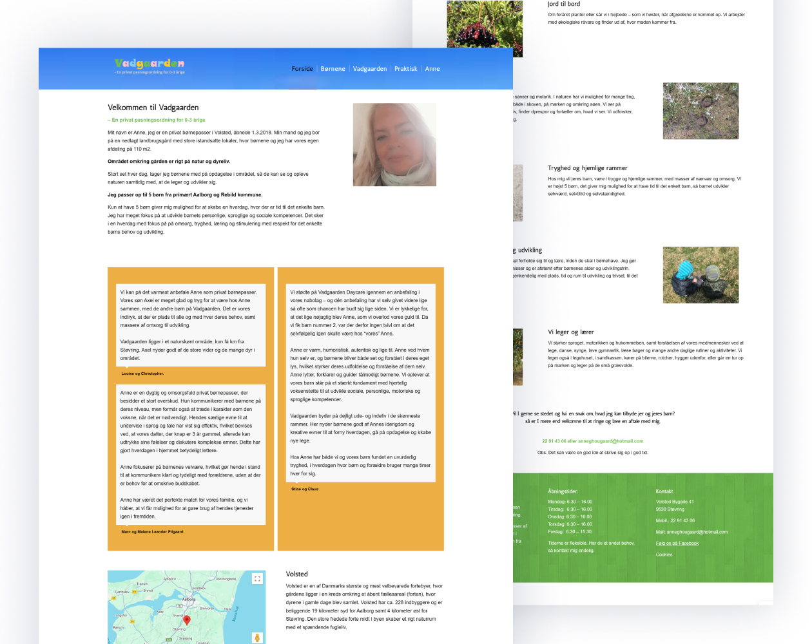The width and height of the screenshot is (812, 644).
Task: Toggle fullscreen view on the map
Action: coord(257,578)
